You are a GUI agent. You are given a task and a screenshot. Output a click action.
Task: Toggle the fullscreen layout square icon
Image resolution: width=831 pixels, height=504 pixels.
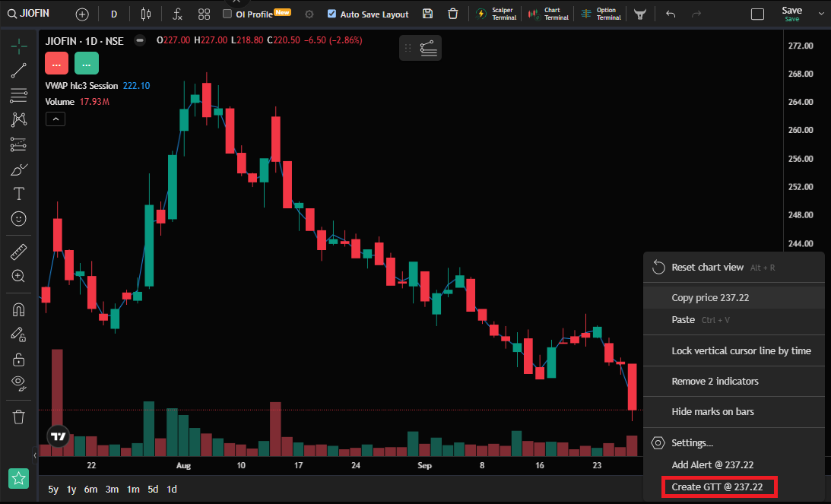[758, 14]
